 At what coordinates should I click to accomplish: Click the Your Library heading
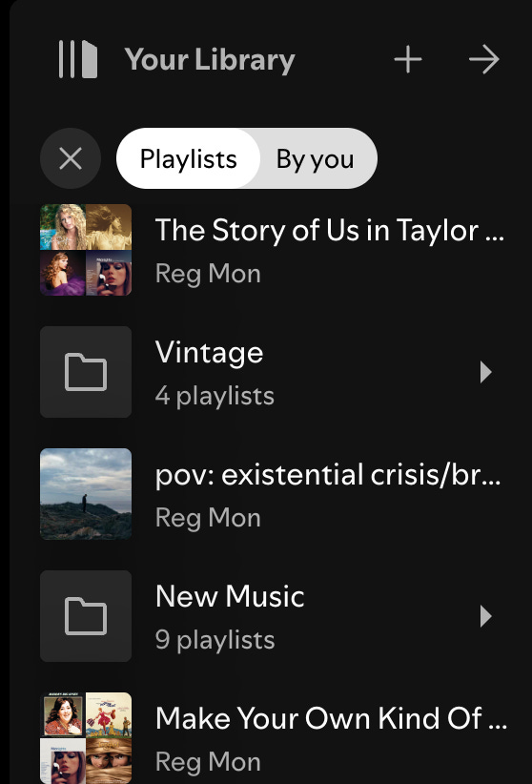pos(210,60)
